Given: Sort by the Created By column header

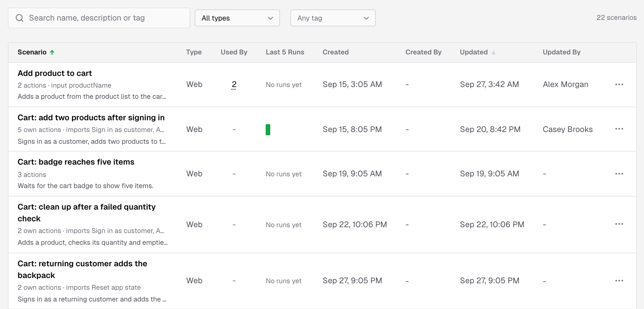Looking at the screenshot, I should point(423,52).
